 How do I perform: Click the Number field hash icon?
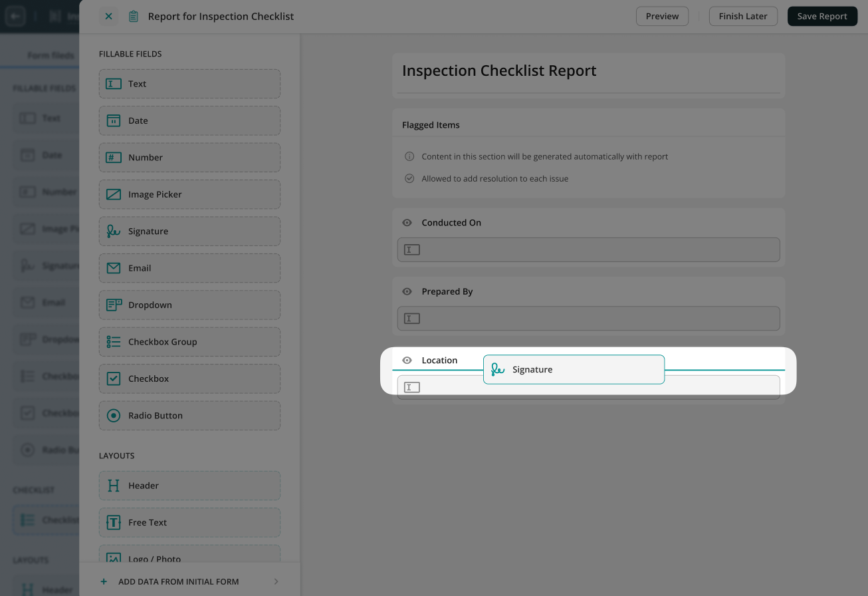[x=114, y=158]
